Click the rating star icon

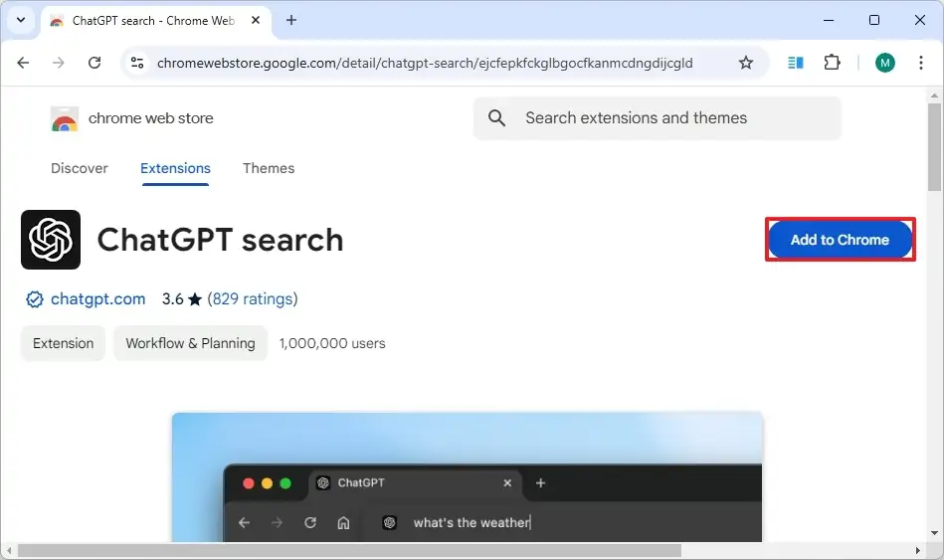coord(195,299)
